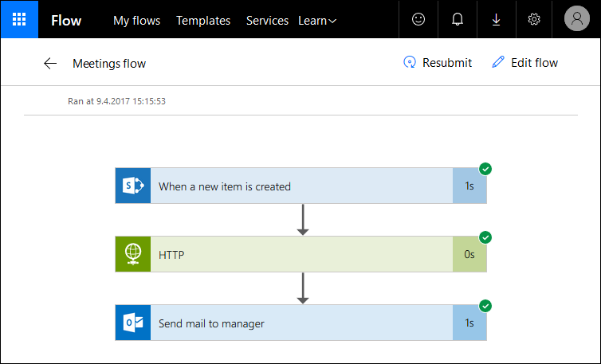Expand the 'When a new item is created' step
This screenshot has width=601, height=364.
click(301, 186)
